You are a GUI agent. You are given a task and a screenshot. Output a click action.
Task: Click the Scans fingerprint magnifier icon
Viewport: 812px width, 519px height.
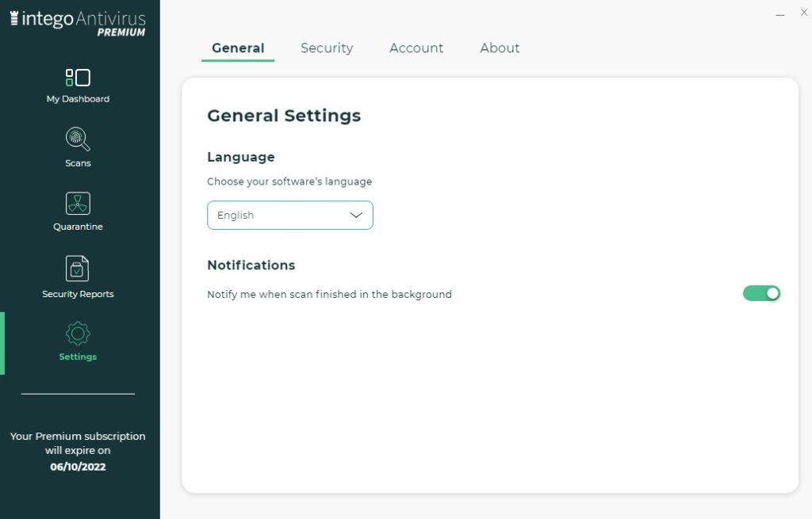tap(78, 139)
